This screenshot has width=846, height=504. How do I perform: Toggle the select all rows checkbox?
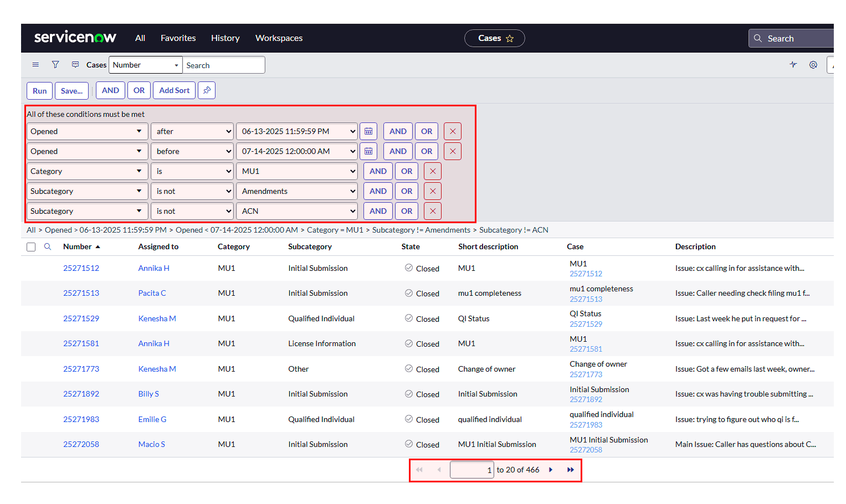click(x=31, y=247)
